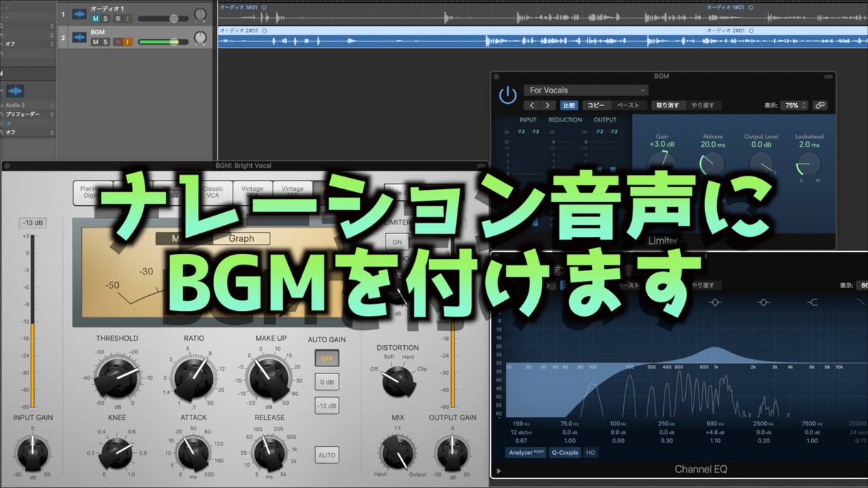Click the やり直す redo button in Limiter
This screenshot has width=868, height=488.
point(702,105)
